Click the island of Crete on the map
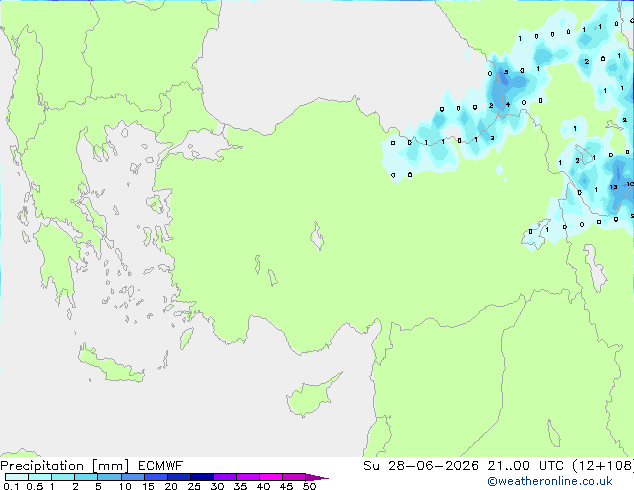Viewport: 634px width, 490px height. tap(111, 365)
